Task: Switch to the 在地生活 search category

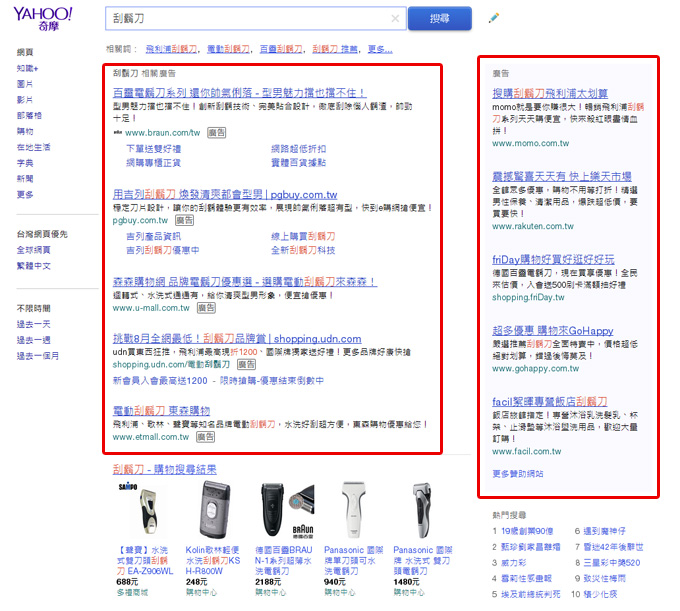Action: click(x=33, y=147)
